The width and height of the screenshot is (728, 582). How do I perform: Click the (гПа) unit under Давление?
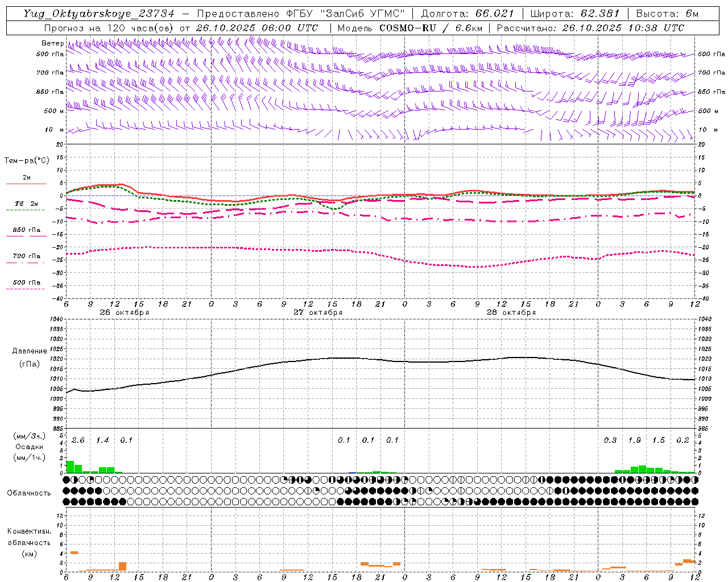[x=29, y=364]
